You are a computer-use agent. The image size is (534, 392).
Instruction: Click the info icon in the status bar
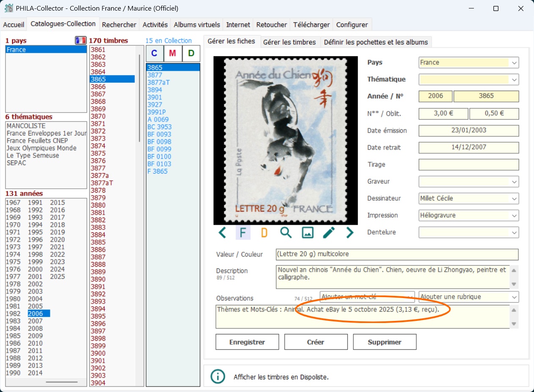coord(217,376)
